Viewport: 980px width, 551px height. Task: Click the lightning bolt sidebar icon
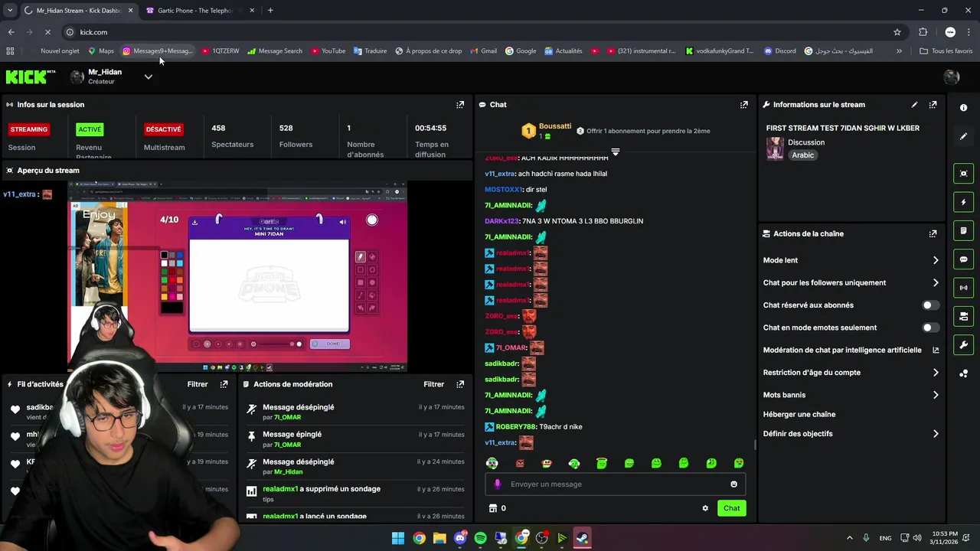tap(963, 202)
